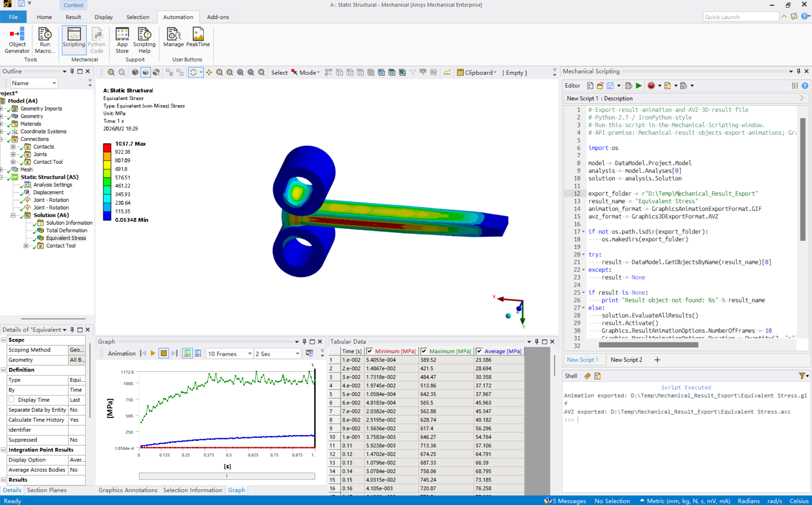
Task: Expand the Contacts tree node
Action: (13, 147)
